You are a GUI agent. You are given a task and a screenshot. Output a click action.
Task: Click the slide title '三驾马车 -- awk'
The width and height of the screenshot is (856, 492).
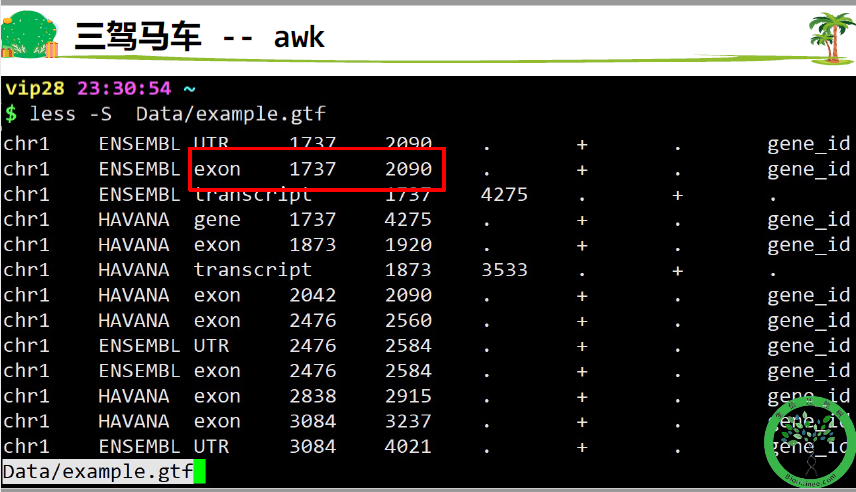199,37
